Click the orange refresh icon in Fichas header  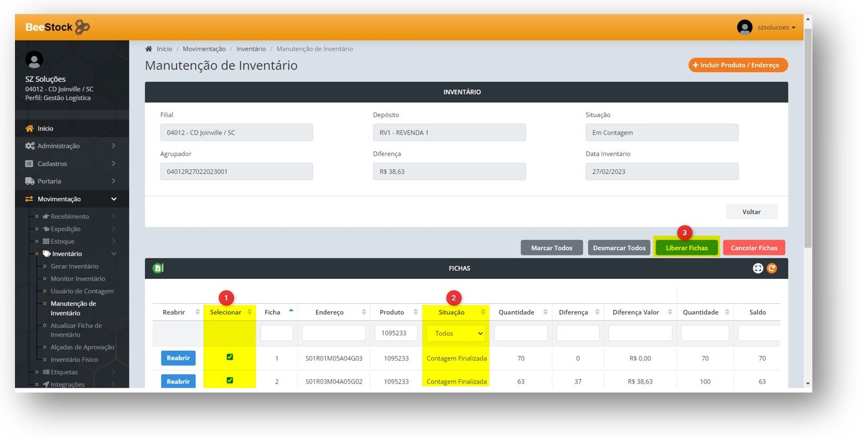click(772, 268)
